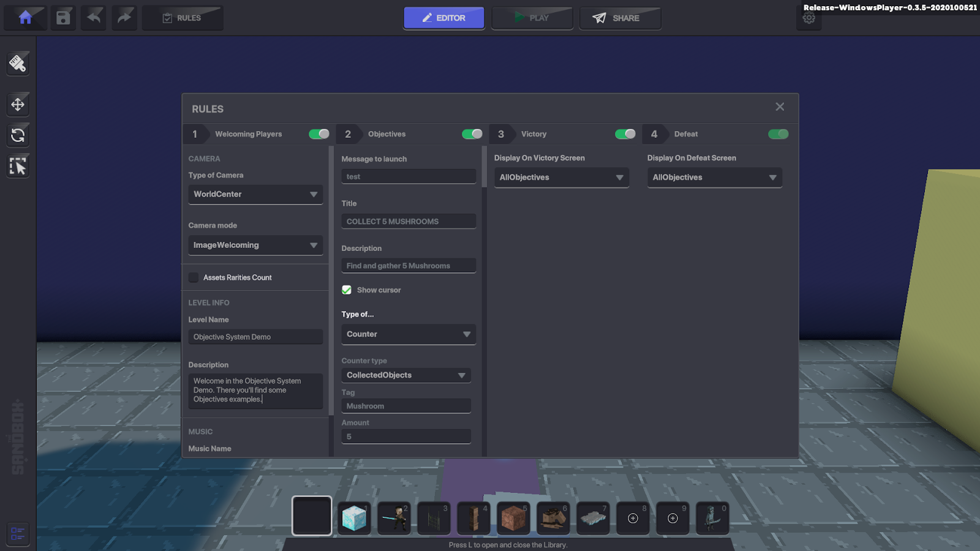
Task: Click the Objectives column scrollbar
Action: point(484,167)
